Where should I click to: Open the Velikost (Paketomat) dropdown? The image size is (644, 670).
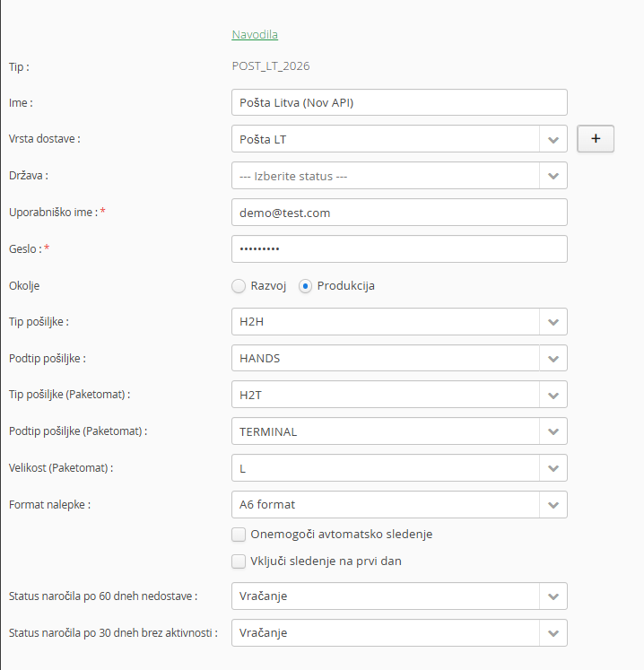tap(399, 468)
